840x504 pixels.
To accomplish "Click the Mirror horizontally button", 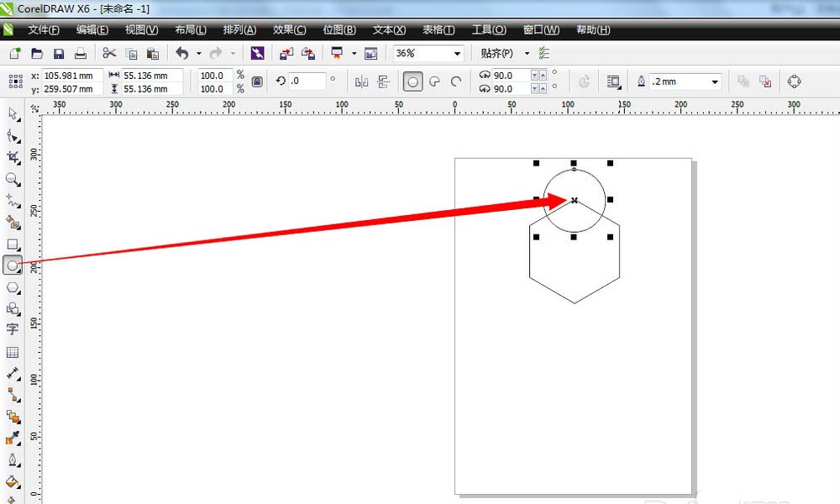I will click(362, 81).
